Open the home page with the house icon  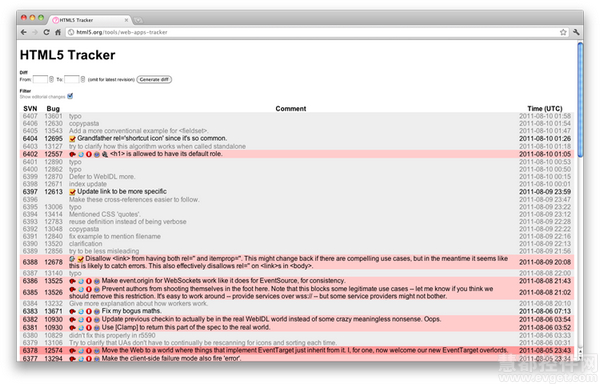58,33
